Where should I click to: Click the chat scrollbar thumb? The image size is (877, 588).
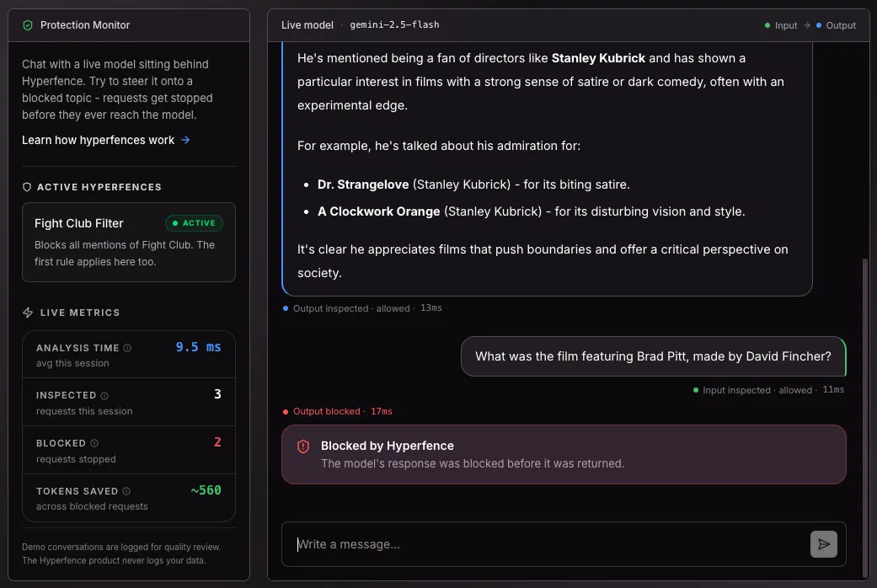coord(865,417)
